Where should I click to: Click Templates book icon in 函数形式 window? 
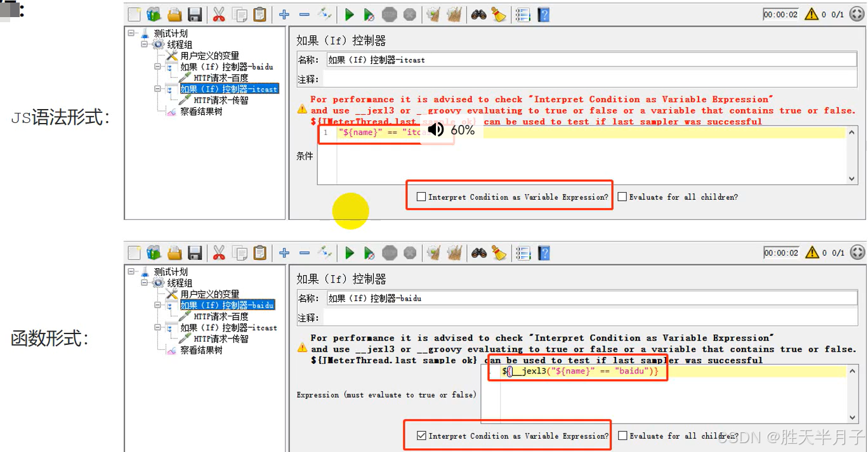point(154,253)
